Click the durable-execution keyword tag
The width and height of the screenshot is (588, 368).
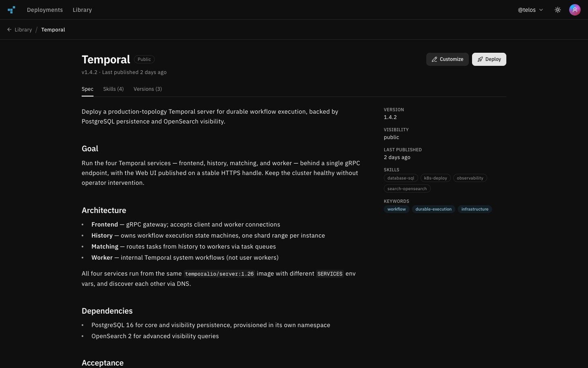click(x=434, y=209)
